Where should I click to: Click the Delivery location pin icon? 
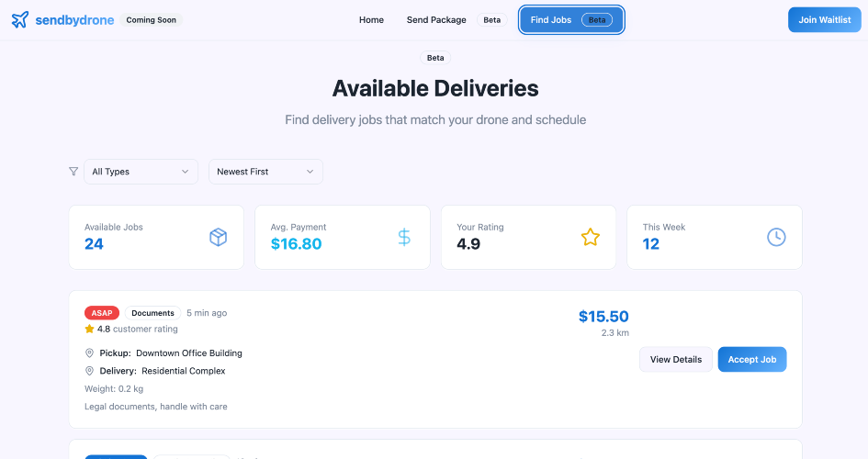pyautogui.click(x=90, y=371)
